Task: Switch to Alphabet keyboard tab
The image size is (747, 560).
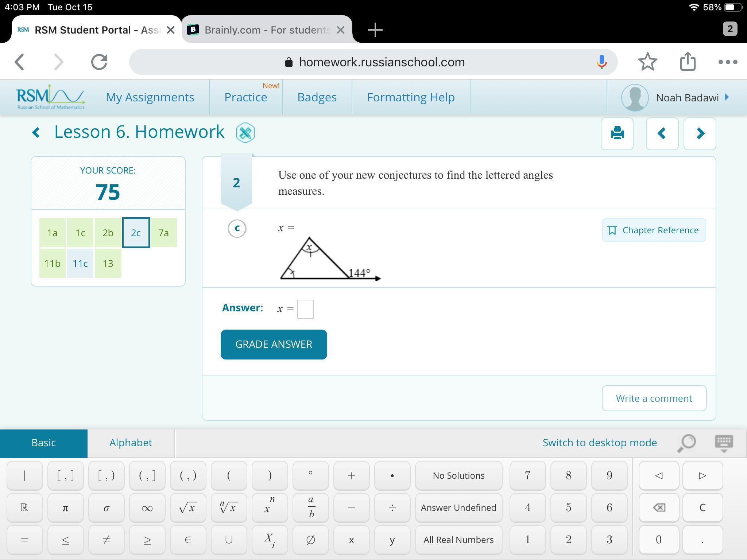Action: coord(131,443)
